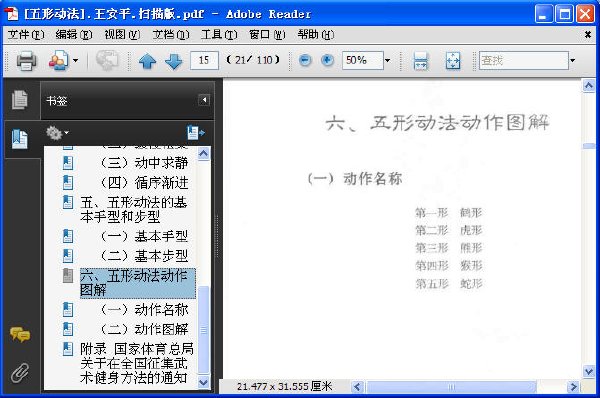Select bookmark (三) 动中求静
The image size is (600, 398).
[144, 163]
